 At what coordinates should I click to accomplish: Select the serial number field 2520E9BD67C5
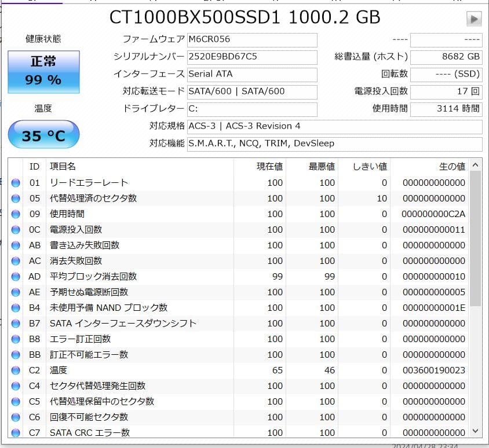tap(252, 57)
